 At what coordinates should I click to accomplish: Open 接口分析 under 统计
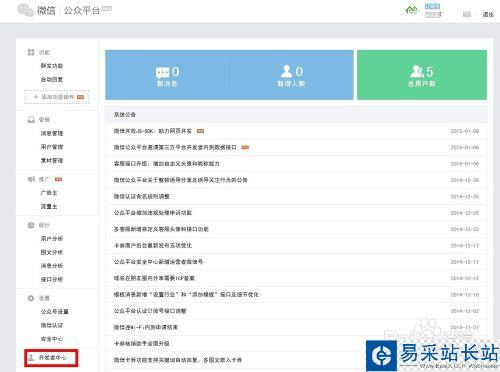coord(52,280)
